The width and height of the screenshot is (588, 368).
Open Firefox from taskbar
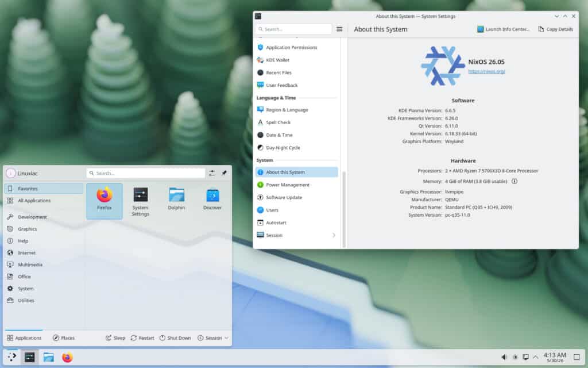[x=67, y=357]
